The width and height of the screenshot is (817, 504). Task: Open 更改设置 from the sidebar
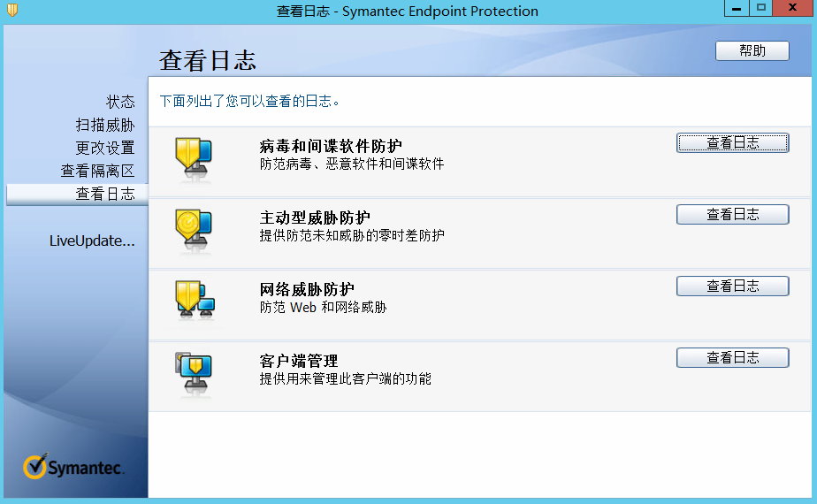coord(105,148)
